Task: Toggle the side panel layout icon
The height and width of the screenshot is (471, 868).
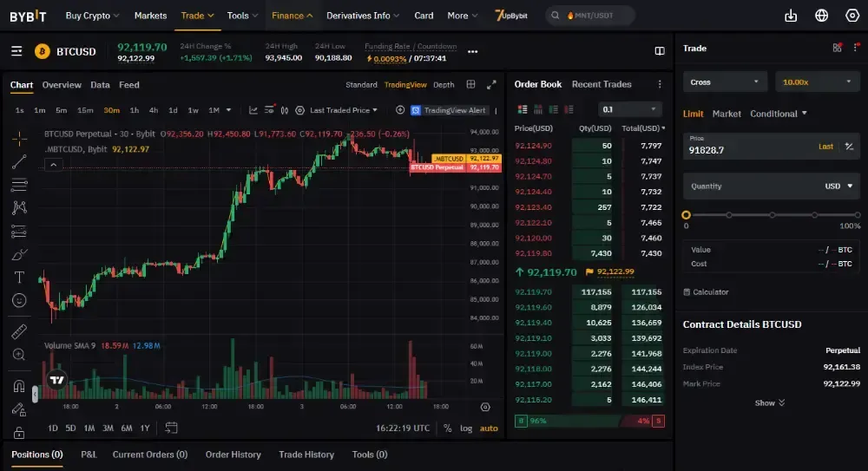Action: click(x=660, y=51)
